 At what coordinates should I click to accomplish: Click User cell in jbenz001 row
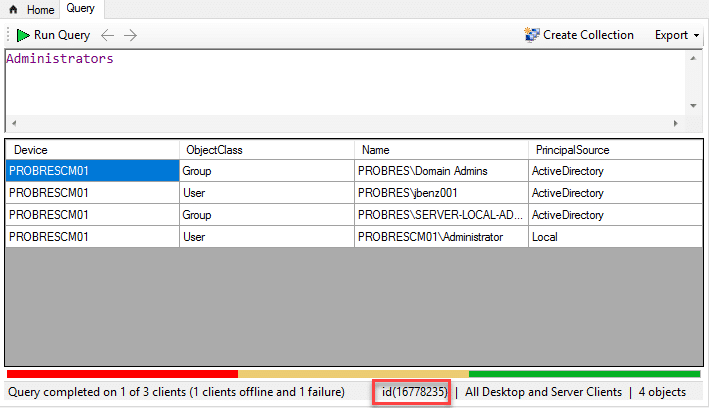click(267, 193)
